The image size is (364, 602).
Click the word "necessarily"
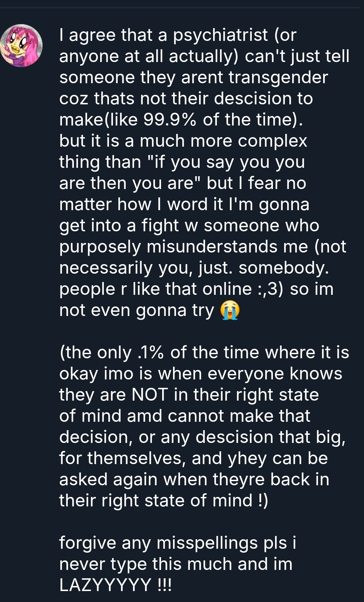tap(106, 268)
